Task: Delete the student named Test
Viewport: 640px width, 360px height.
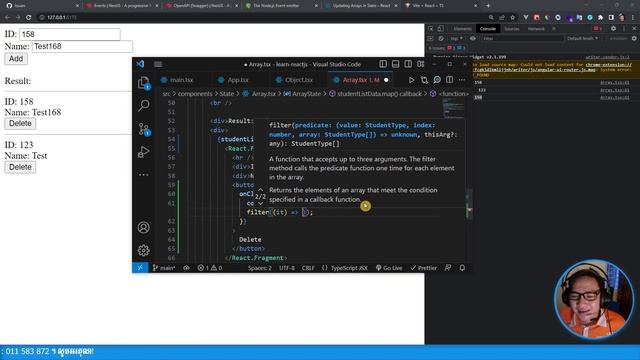Action: pyautogui.click(x=20, y=167)
